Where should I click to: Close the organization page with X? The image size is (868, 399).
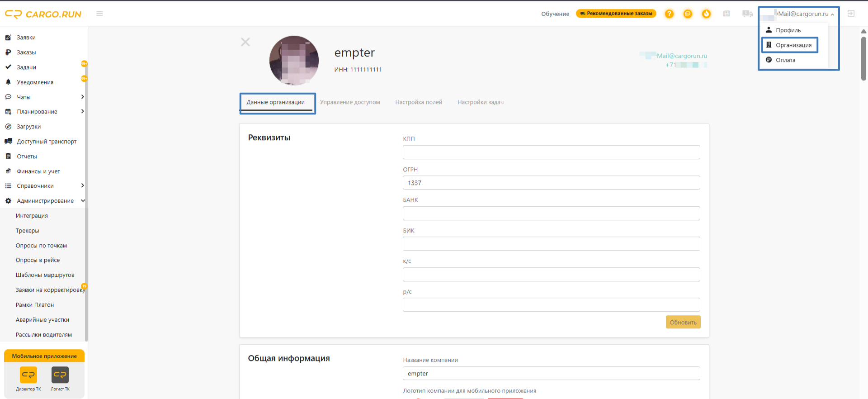click(245, 42)
